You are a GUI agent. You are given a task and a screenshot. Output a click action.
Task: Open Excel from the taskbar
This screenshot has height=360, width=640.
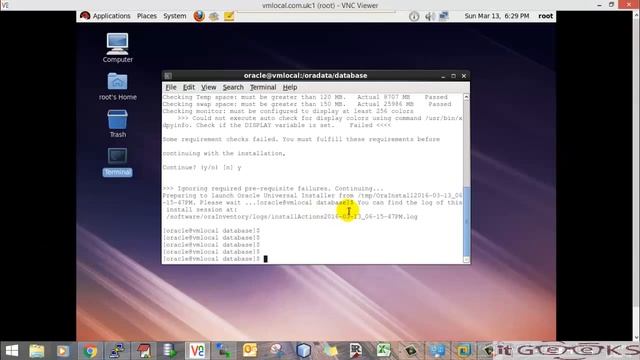[x=383, y=351]
